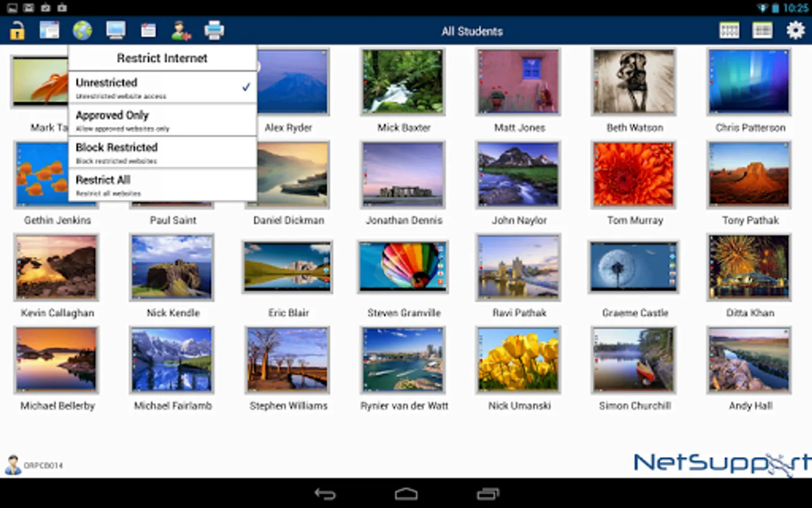Screen dimensions: 812x508
Task: Select Nick Umanski's tulips thumbnail
Action: click(x=519, y=360)
